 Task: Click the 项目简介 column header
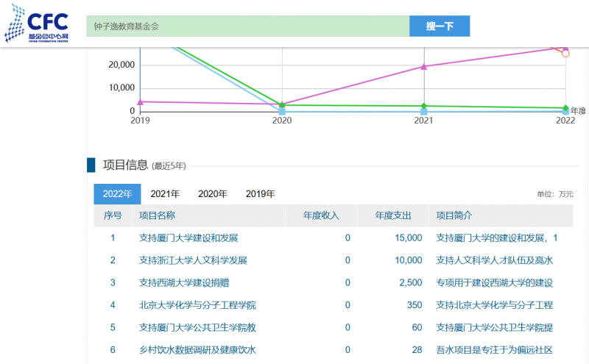tap(454, 215)
